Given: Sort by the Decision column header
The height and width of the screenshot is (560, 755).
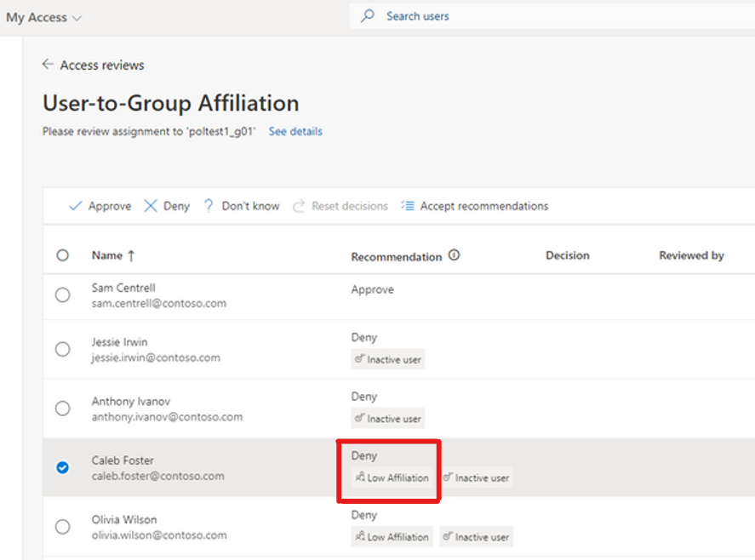Looking at the screenshot, I should [567, 255].
